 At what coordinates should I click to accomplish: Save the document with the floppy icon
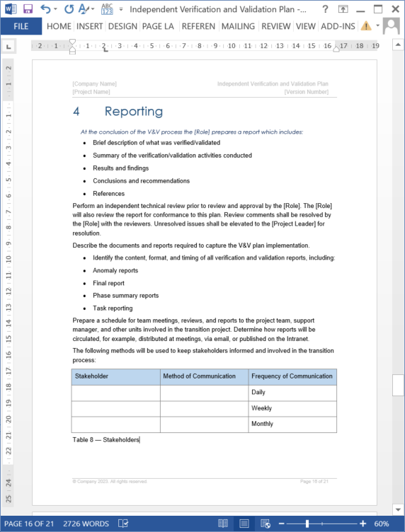(28, 9)
